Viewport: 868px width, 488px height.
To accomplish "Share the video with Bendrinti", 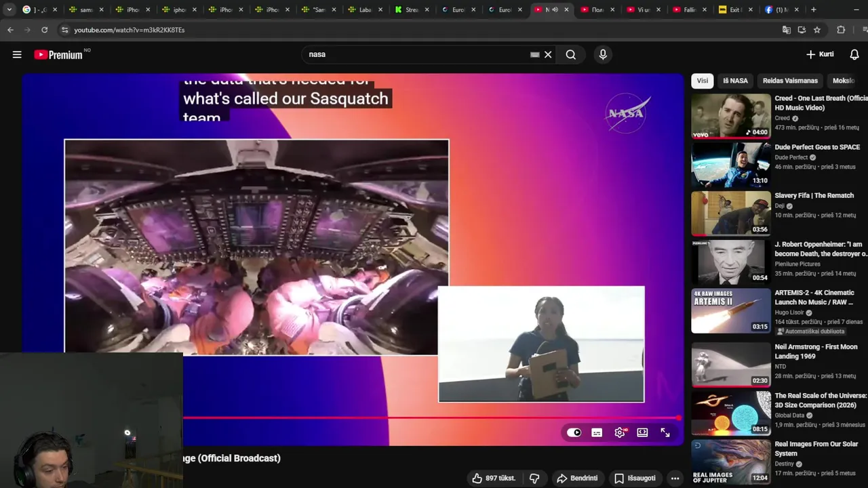I will (x=577, y=479).
